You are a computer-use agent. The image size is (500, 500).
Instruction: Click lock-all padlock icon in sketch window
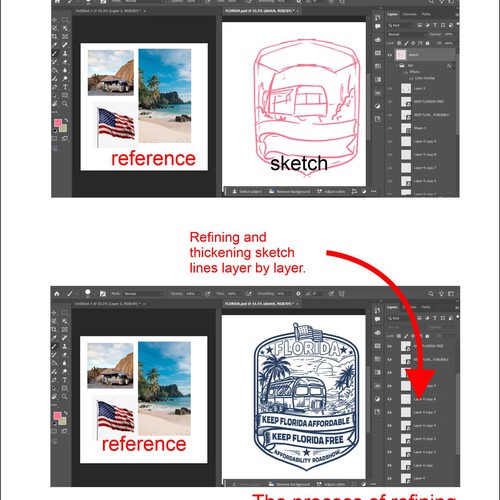click(x=428, y=43)
